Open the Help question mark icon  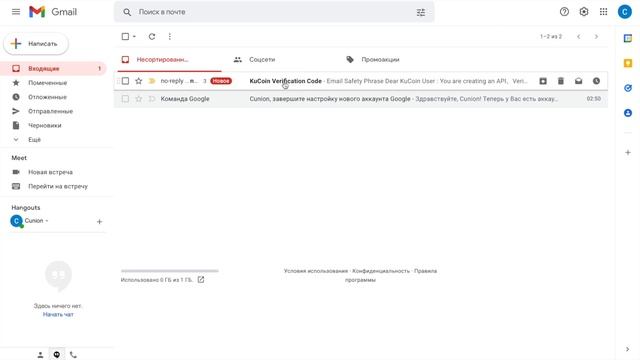[x=564, y=12]
